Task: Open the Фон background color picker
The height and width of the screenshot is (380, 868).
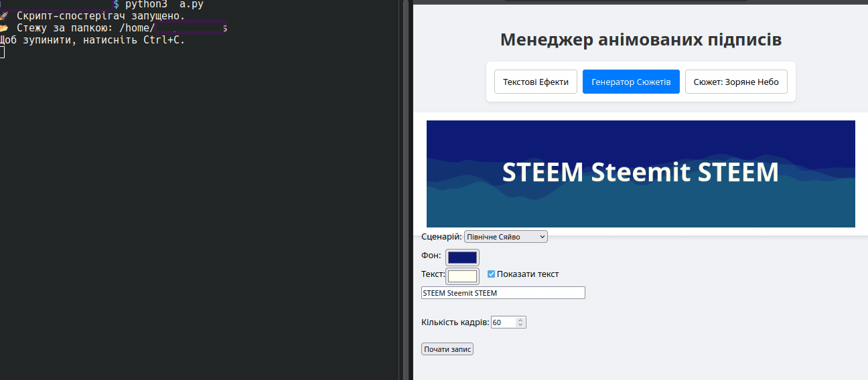Action: [462, 258]
